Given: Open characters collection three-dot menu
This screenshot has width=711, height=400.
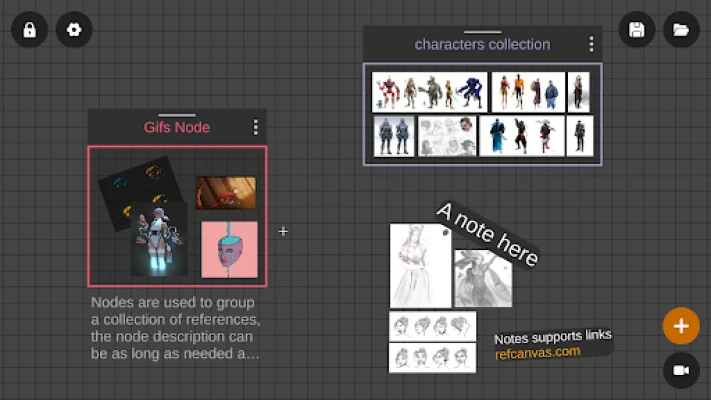Looking at the screenshot, I should 591,44.
